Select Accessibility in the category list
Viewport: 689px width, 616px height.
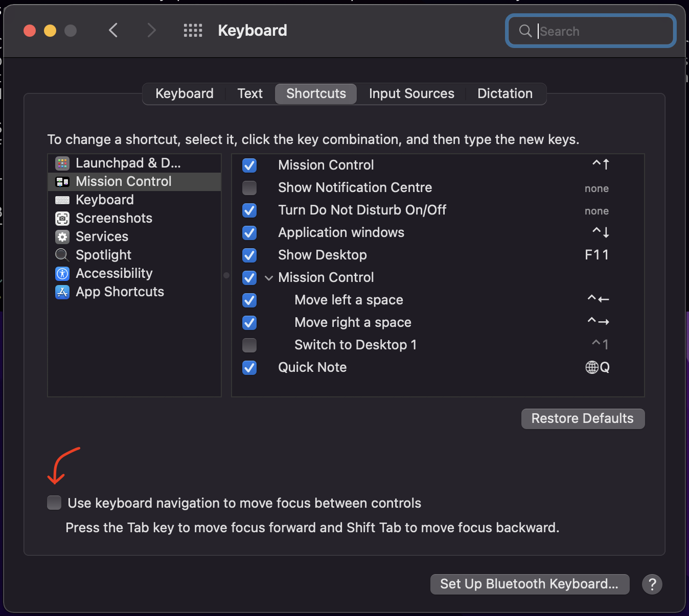tap(134, 274)
